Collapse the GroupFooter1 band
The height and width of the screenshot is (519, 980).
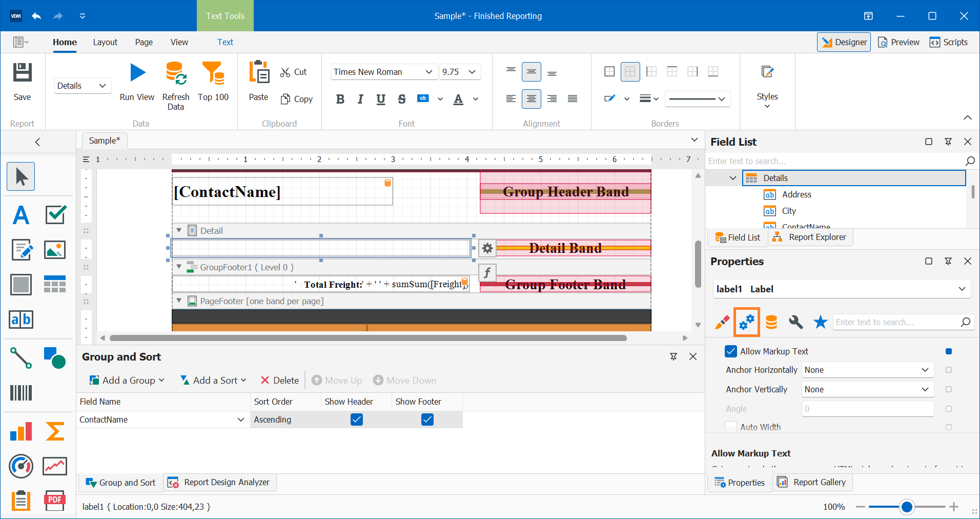pyautogui.click(x=179, y=267)
